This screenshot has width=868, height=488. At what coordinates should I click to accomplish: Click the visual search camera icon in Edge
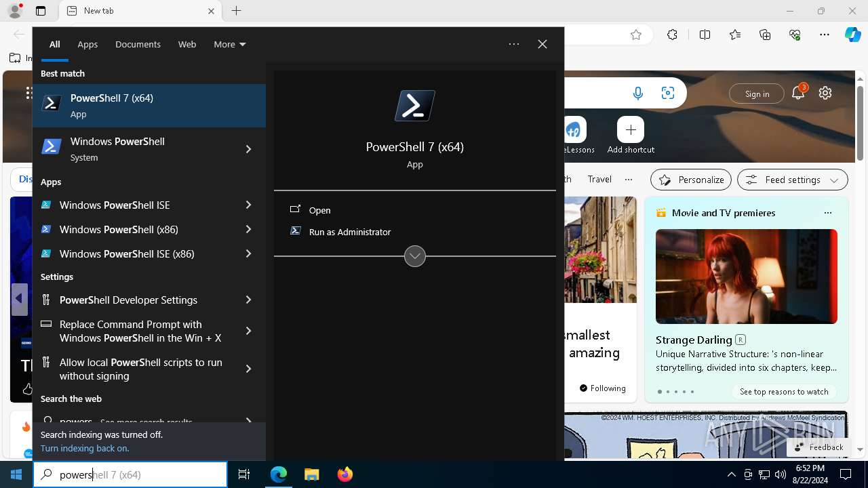668,94
